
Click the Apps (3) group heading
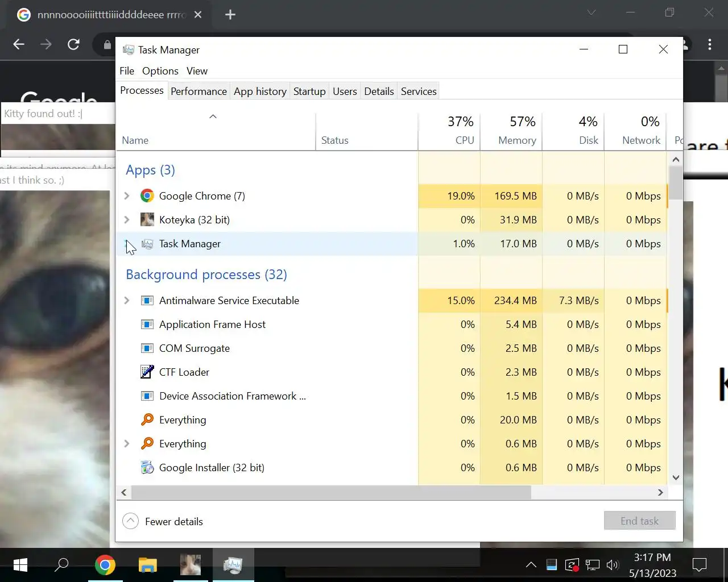coord(150,170)
